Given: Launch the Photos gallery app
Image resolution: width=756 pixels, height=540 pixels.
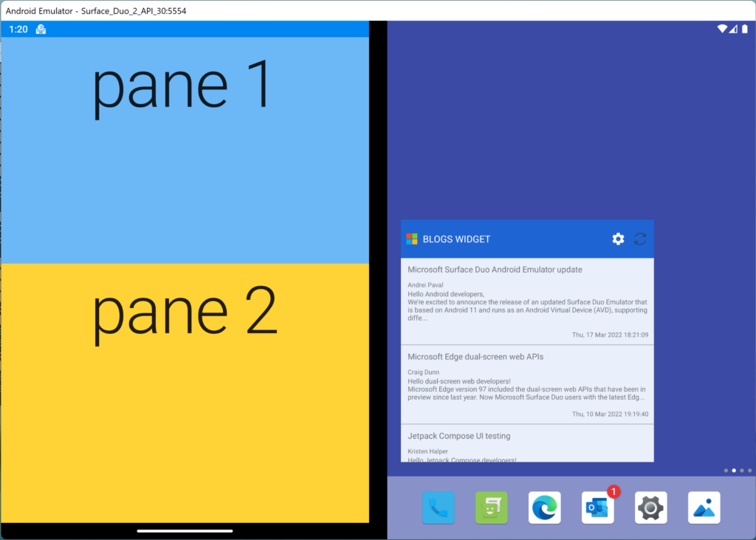Looking at the screenshot, I should [704, 508].
